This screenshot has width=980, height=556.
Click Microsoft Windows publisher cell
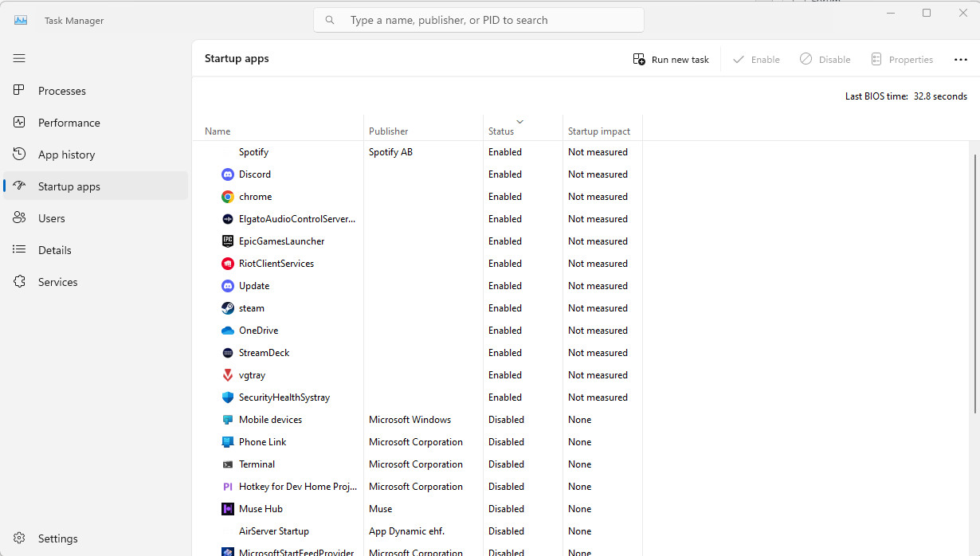point(410,420)
